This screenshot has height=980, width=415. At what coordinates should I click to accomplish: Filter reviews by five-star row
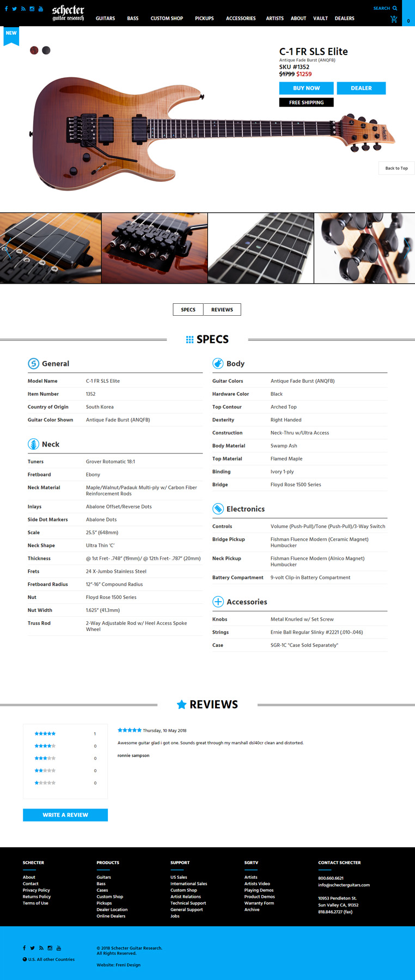65,733
